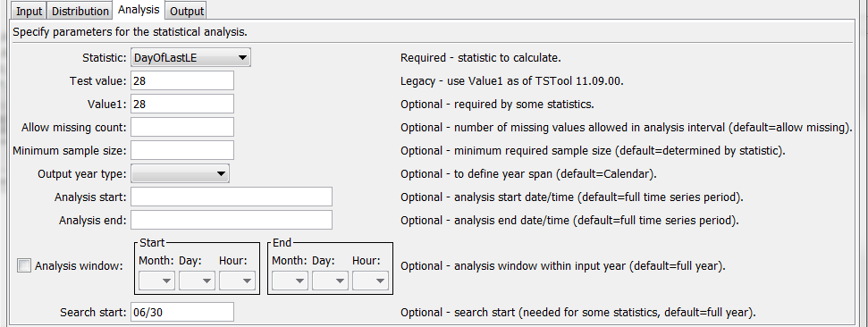Open the Start Hour dropdown
The image size is (868, 327).
(237, 281)
